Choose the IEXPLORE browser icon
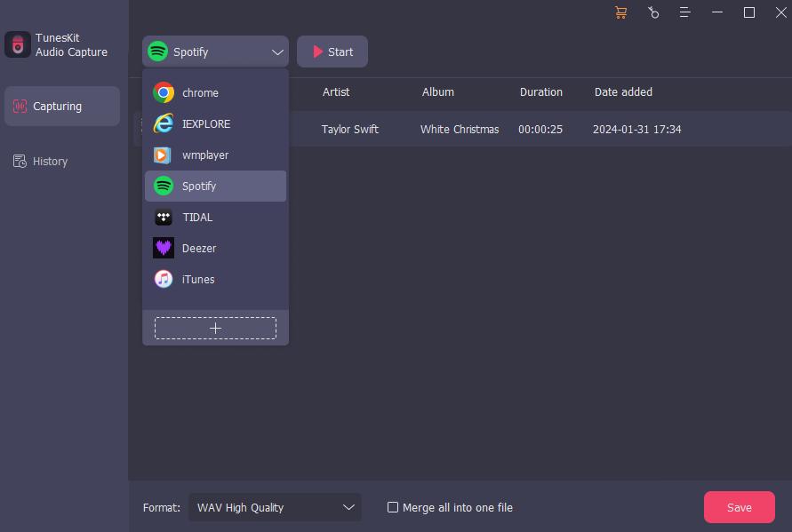This screenshot has width=792, height=532. [164, 123]
